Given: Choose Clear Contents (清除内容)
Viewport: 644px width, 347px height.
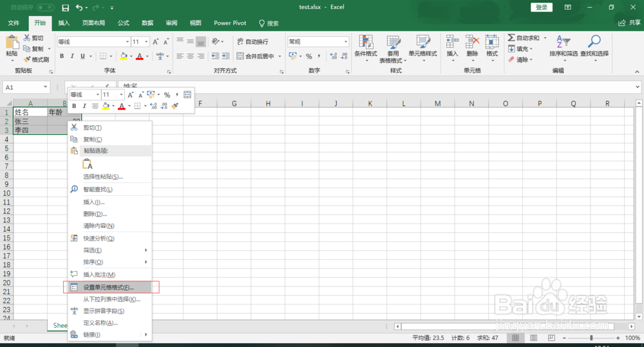Looking at the screenshot, I should click(109, 226).
